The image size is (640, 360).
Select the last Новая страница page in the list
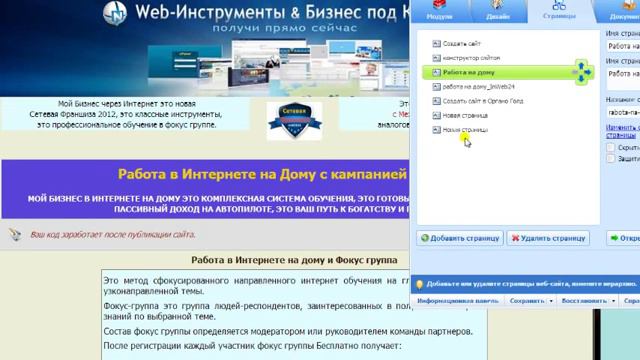coord(465,130)
